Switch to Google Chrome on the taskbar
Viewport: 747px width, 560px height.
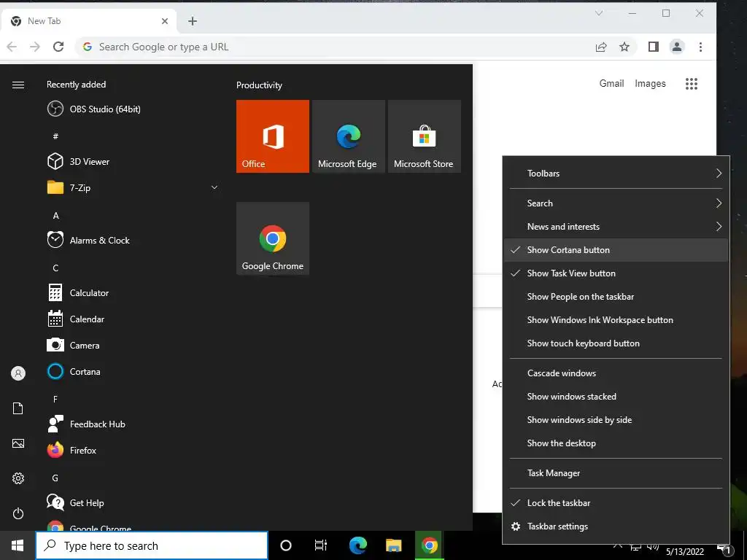coord(429,545)
